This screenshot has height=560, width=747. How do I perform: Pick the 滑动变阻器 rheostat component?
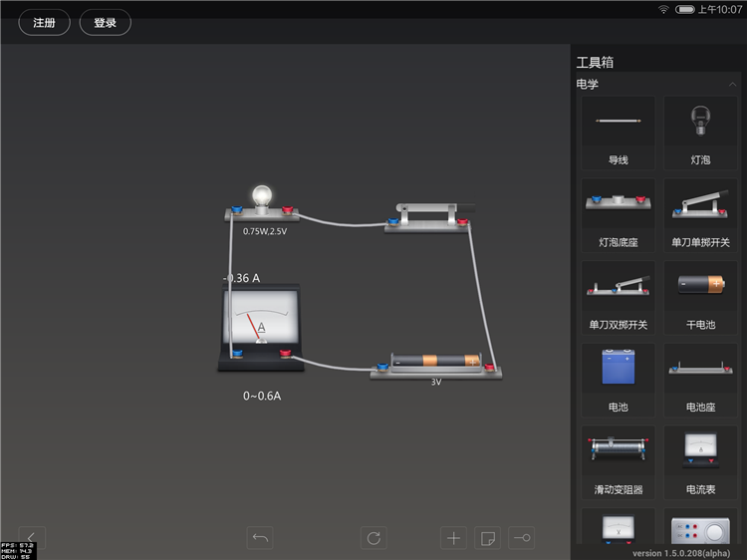pos(618,462)
